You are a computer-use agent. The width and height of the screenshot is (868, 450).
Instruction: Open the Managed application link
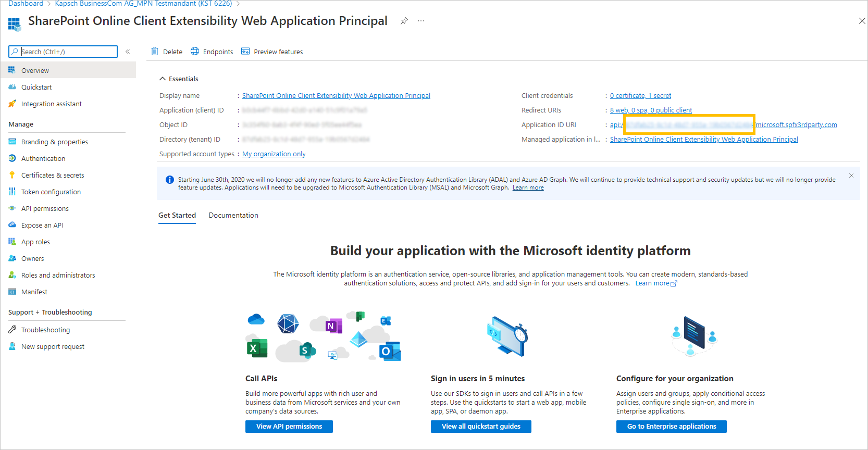click(704, 139)
